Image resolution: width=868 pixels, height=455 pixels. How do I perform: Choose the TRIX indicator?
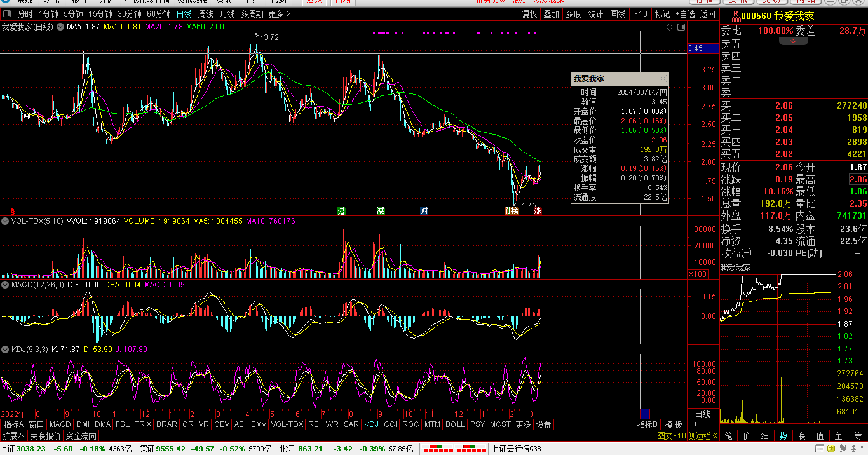coord(143,424)
